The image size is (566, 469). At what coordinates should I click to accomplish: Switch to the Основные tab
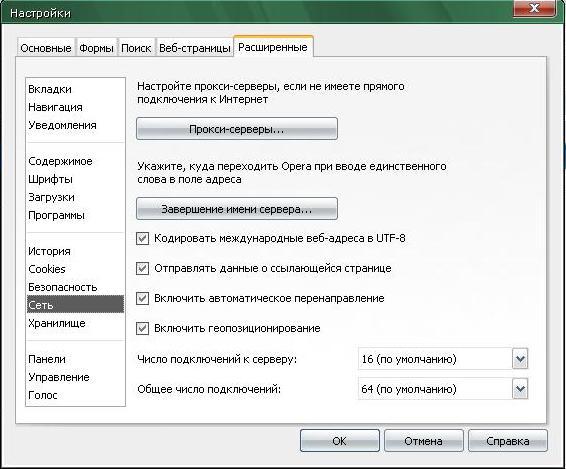[46, 48]
